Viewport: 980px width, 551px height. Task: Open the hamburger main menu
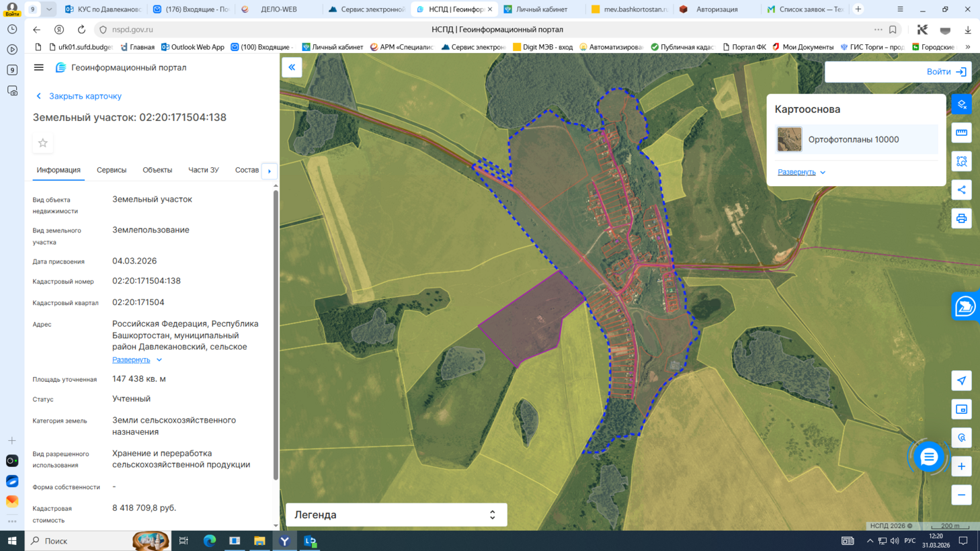pyautogui.click(x=39, y=68)
